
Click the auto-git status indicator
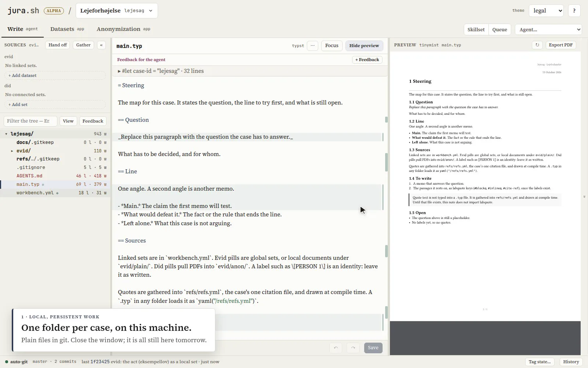click(17, 362)
